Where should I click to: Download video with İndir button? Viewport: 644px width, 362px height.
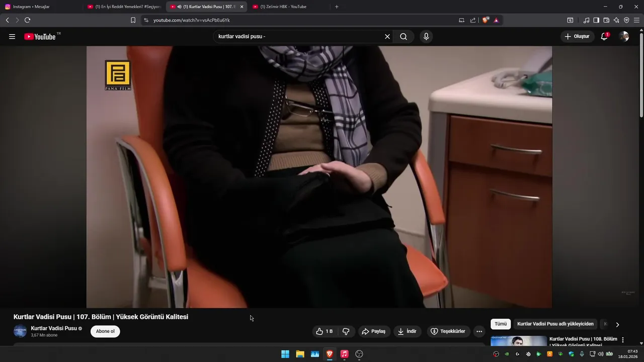point(408,331)
